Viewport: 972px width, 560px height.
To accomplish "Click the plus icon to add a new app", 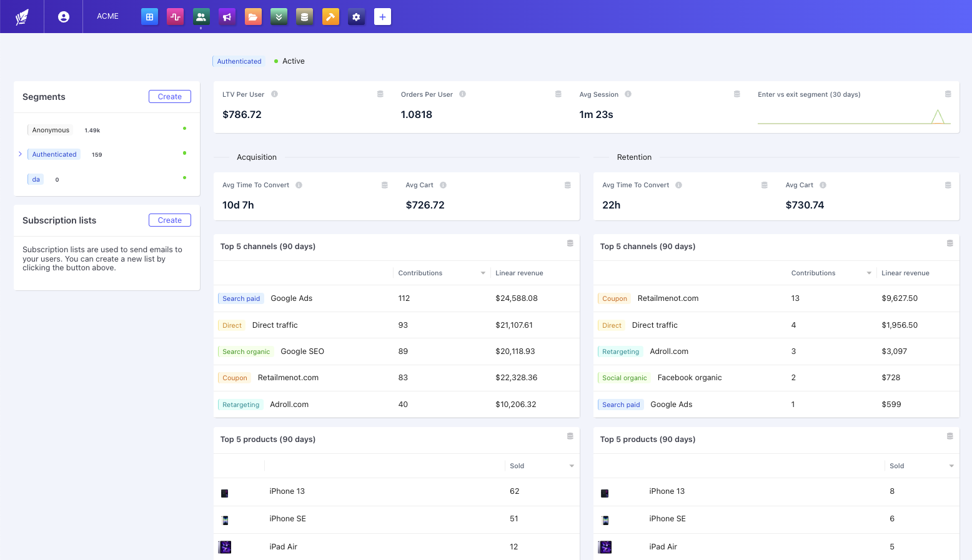I will (382, 16).
